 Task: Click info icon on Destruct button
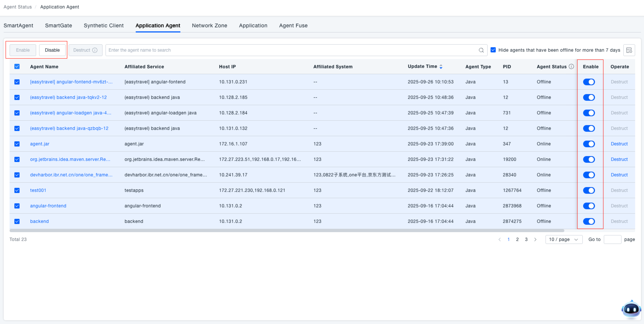pos(95,50)
